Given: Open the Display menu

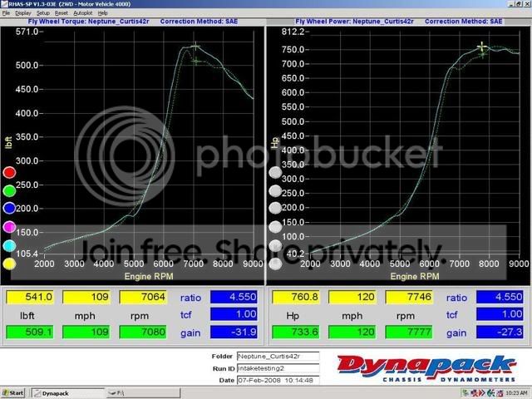Looking at the screenshot, I should click(x=22, y=14).
